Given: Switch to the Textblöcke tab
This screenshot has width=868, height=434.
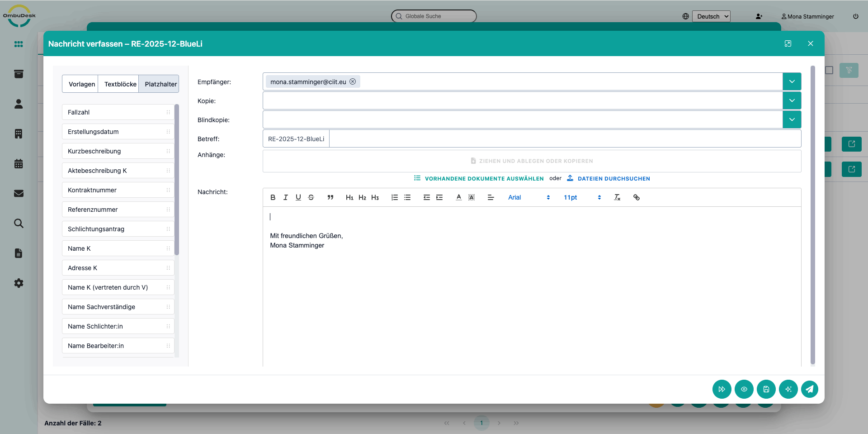Looking at the screenshot, I should click(120, 84).
